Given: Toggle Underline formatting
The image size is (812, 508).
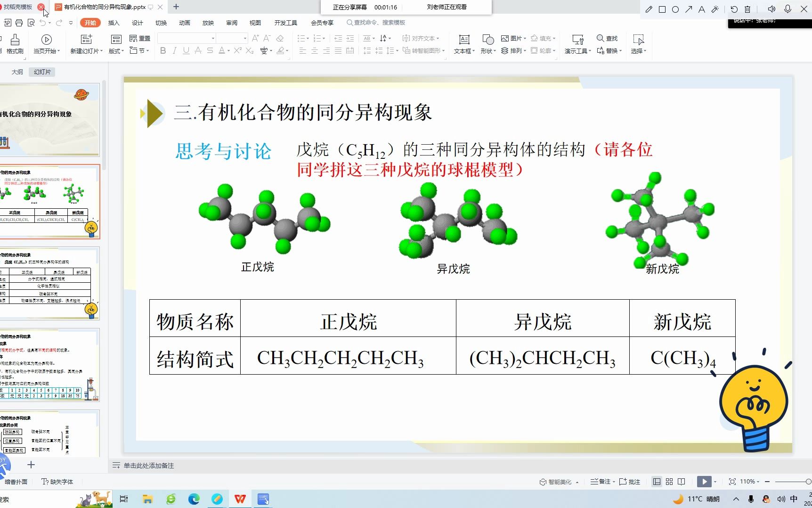Looking at the screenshot, I should [186, 50].
